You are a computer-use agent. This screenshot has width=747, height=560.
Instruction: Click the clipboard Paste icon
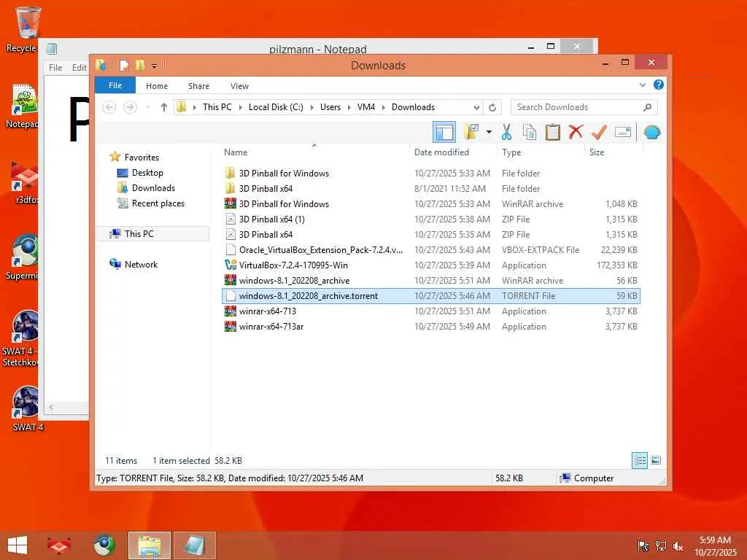[553, 132]
